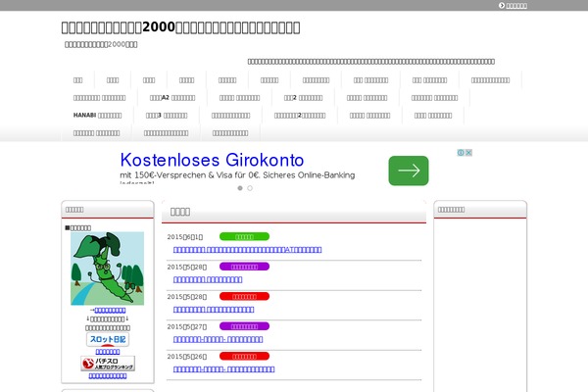
Task: Open the ad info icon beside the ad close icon
Action: (x=461, y=153)
